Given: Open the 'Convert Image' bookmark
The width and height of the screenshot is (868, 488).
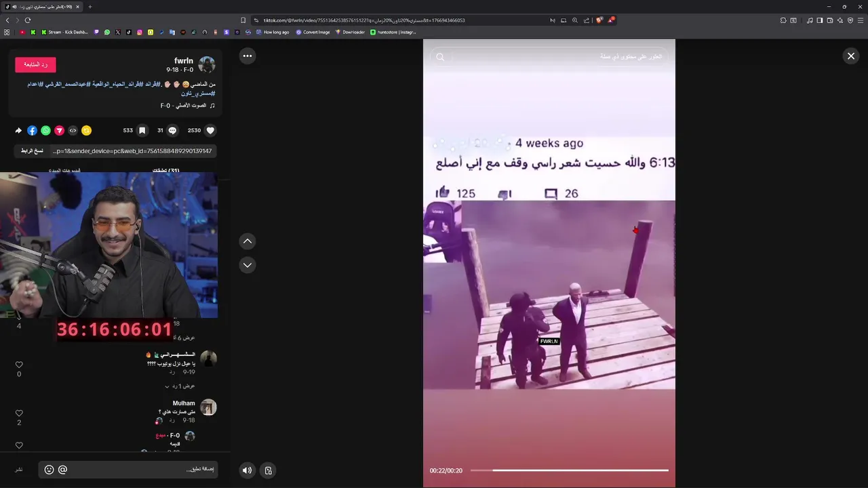Looking at the screenshot, I should 313,32.
